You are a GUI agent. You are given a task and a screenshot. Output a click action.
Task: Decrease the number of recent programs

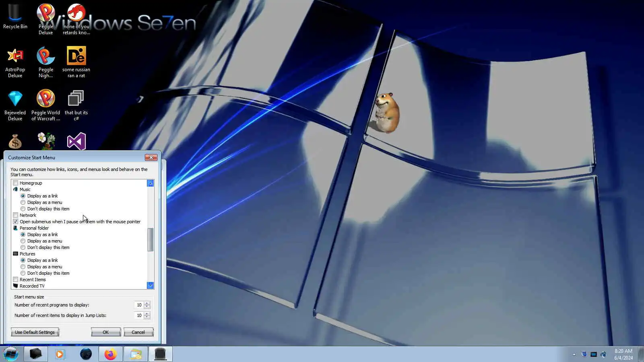pyautogui.click(x=147, y=307)
